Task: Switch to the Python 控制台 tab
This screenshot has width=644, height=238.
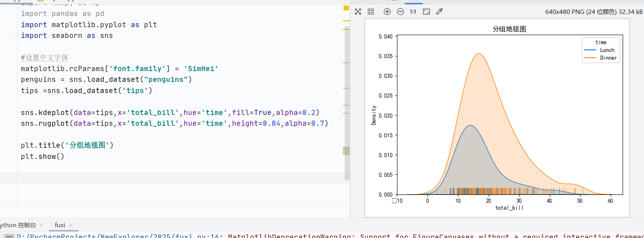Action: click(18, 225)
